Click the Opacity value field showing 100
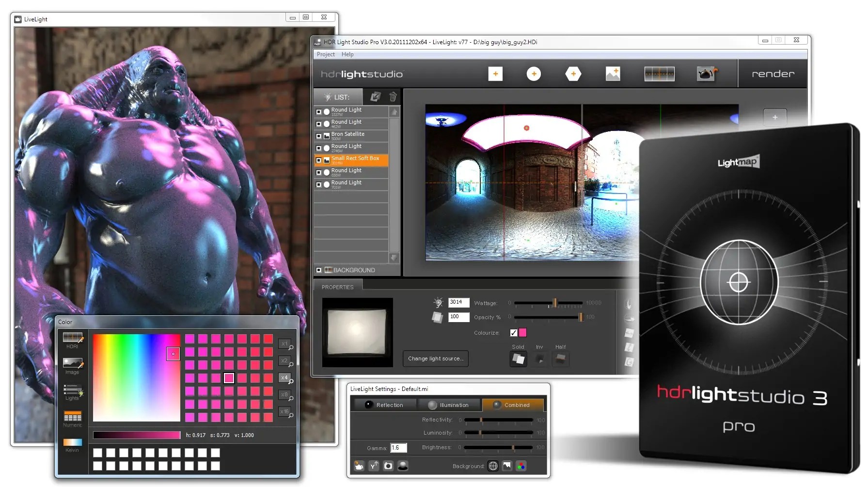The width and height of the screenshot is (868, 487). pos(458,317)
